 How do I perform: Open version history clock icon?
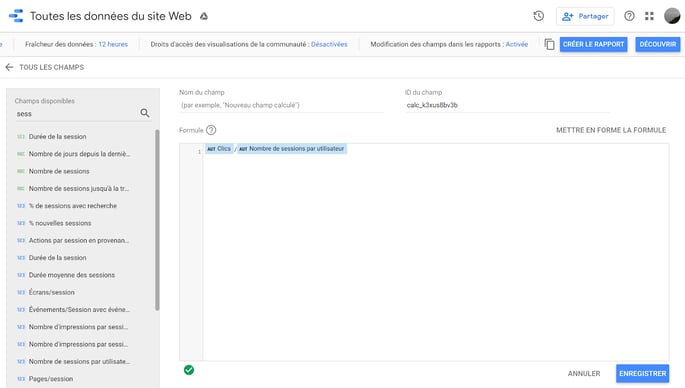click(x=539, y=16)
